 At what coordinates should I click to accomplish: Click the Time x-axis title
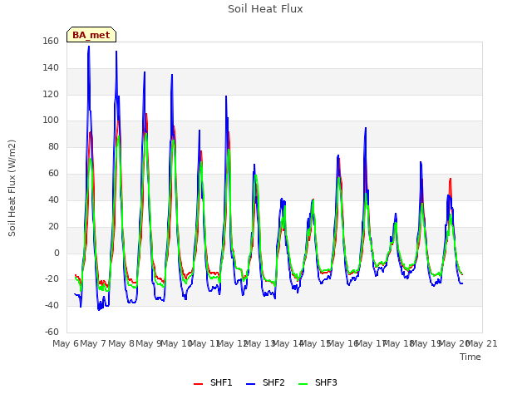pyautogui.click(x=470, y=357)
